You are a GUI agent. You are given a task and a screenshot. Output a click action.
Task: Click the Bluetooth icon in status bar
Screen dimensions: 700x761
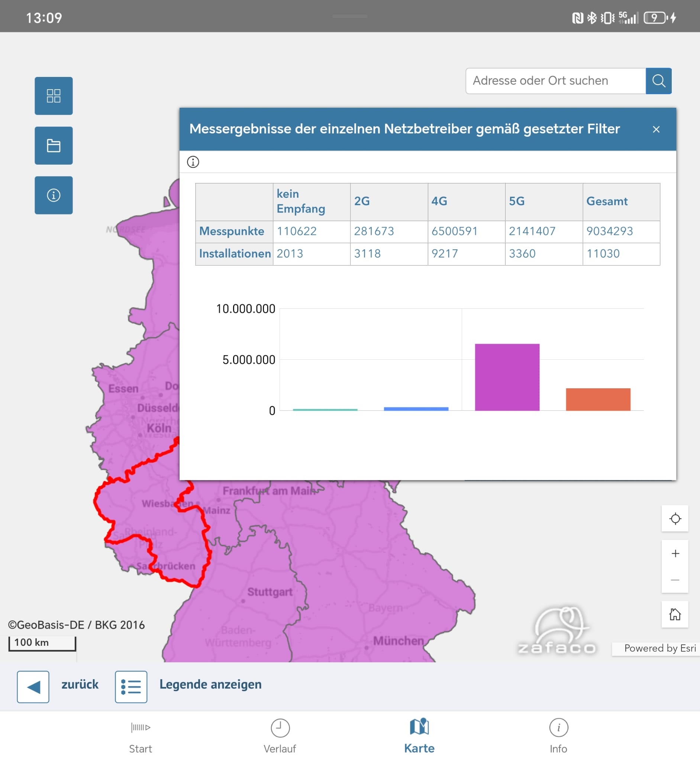[592, 18]
